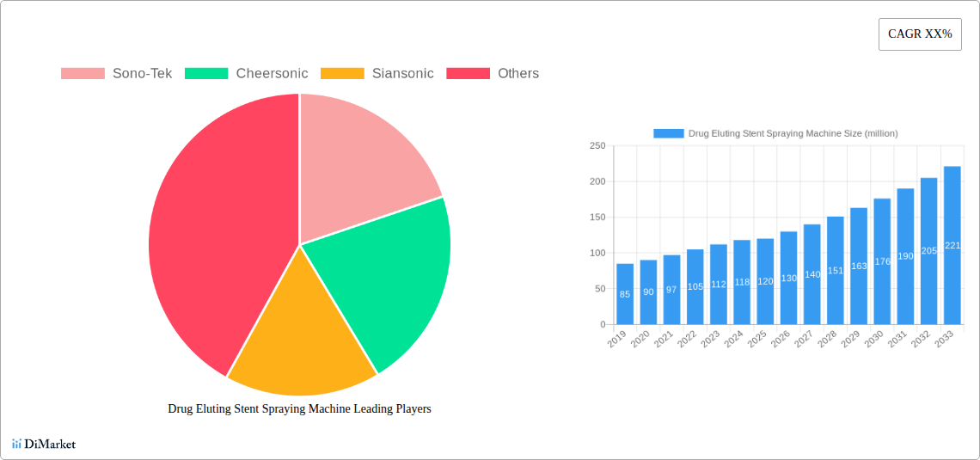Click the 2033 bar labeled 221
The width and height of the screenshot is (980, 460).
(952, 245)
